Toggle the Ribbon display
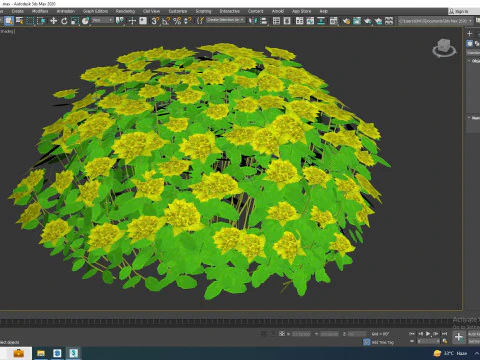Viewport: 480px width, 360px height. coord(300,21)
